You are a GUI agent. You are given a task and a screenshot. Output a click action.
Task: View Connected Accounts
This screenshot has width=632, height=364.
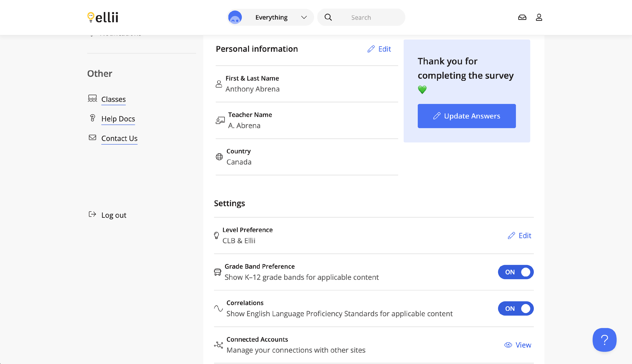click(518, 345)
